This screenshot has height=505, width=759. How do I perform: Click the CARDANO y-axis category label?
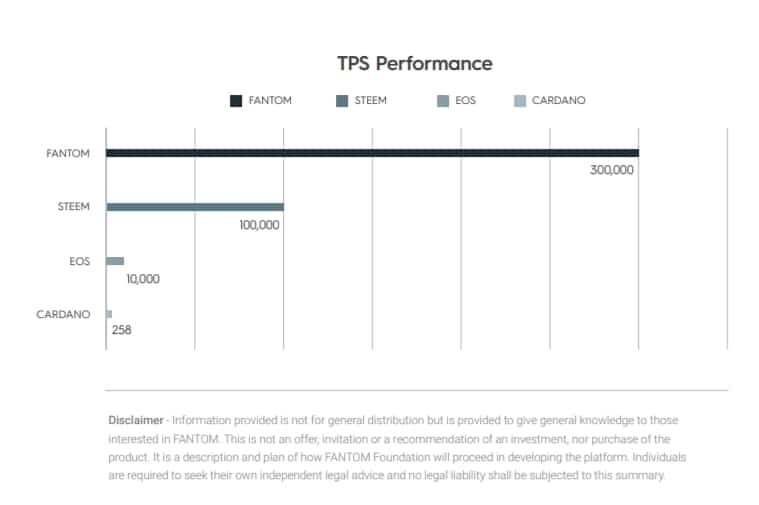click(x=63, y=314)
